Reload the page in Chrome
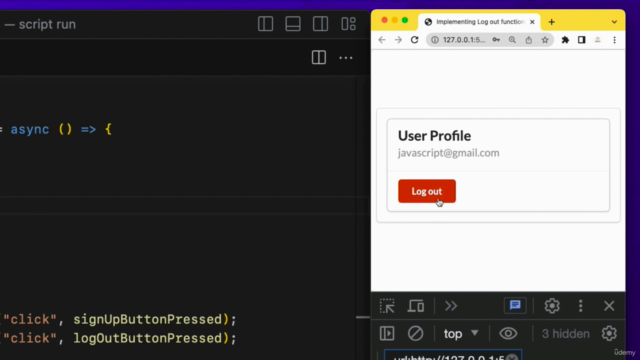The image size is (640, 360). point(415,40)
